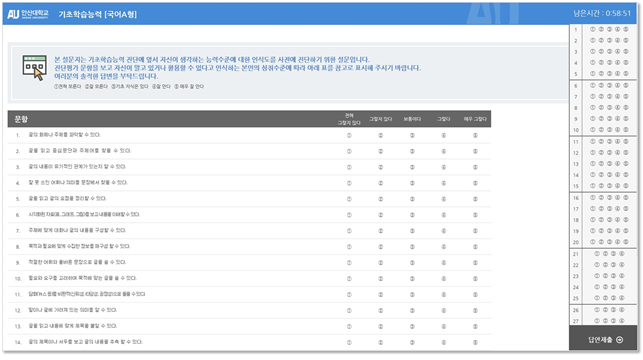Mark bubble 4 for answer-sheet row 10

click(x=618, y=130)
